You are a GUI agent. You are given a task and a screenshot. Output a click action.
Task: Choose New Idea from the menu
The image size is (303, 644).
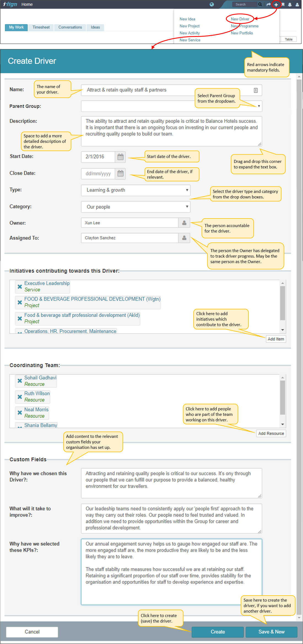(187, 19)
